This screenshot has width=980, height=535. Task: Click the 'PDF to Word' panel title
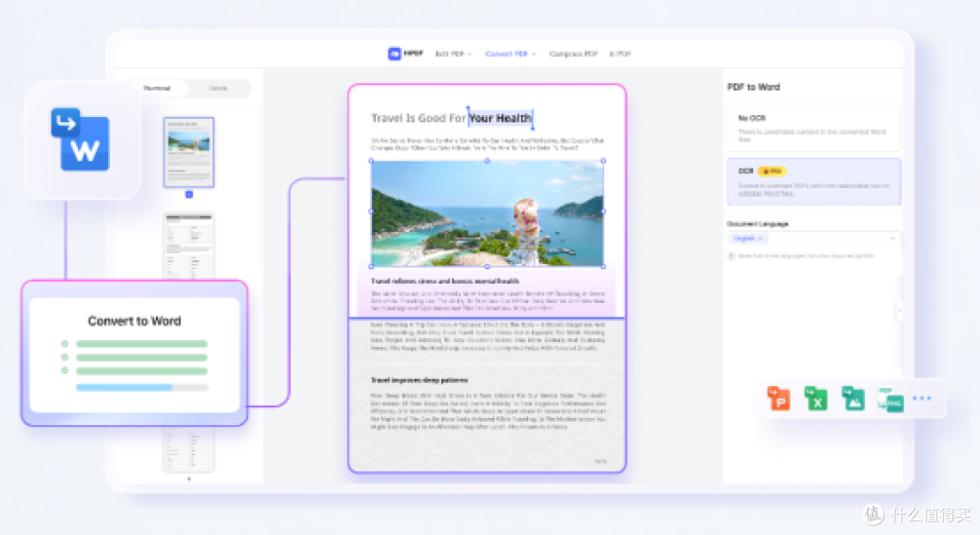pos(754,87)
